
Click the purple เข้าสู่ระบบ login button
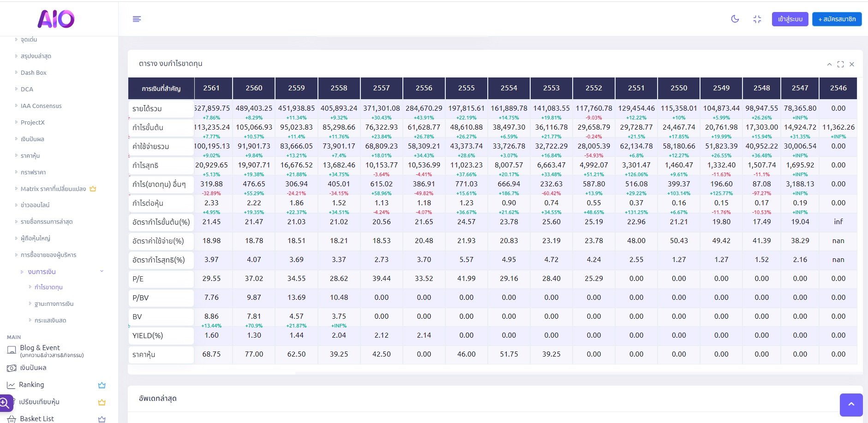(x=790, y=19)
